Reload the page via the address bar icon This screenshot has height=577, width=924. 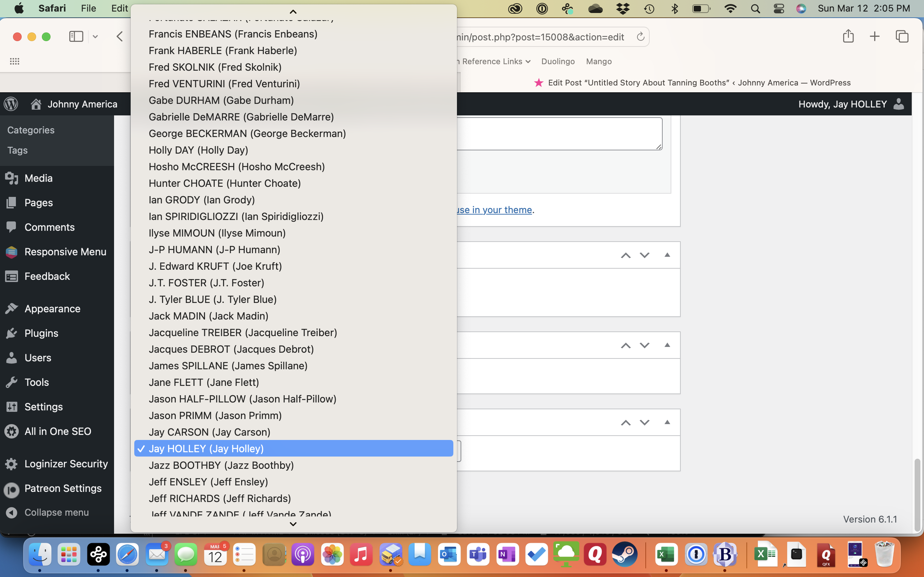640,37
